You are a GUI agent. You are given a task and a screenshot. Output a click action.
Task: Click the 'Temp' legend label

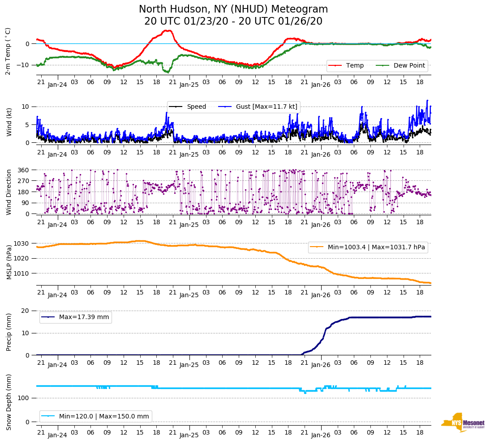point(353,66)
